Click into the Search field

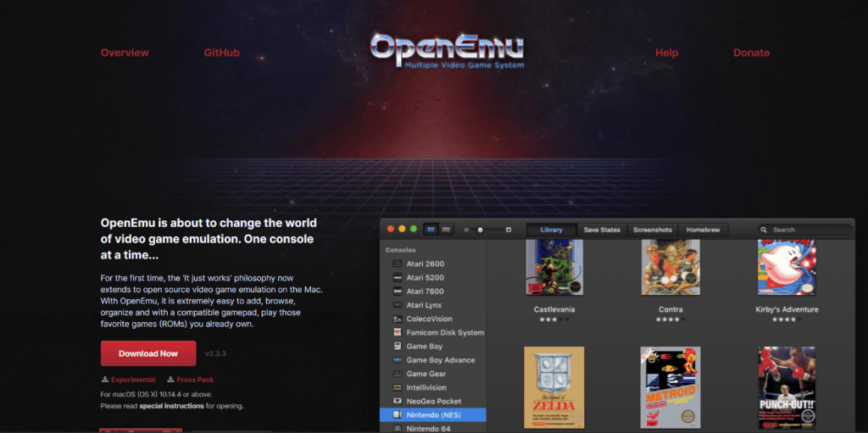(805, 230)
